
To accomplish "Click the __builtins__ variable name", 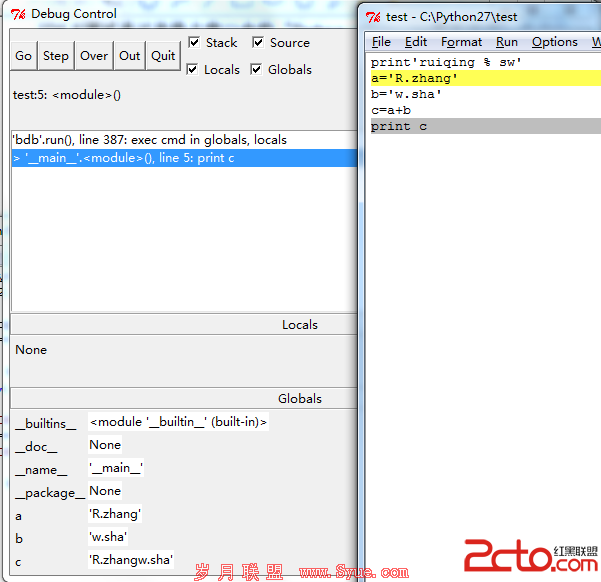I will tap(46, 424).
